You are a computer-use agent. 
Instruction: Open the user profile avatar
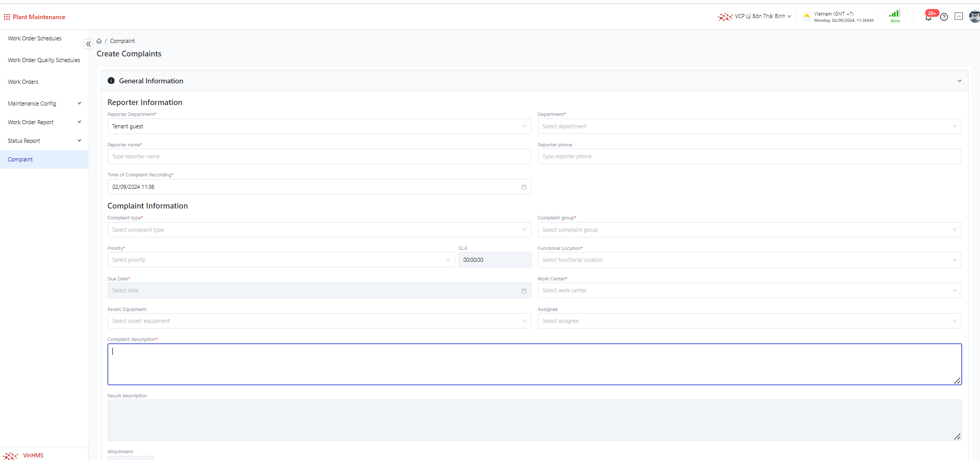pyautogui.click(x=974, y=17)
